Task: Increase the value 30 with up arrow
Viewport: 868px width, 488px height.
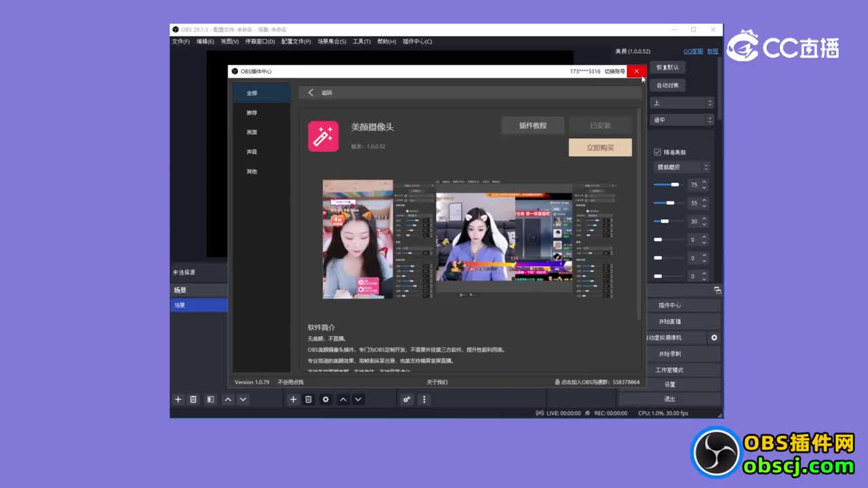Action: (705, 219)
